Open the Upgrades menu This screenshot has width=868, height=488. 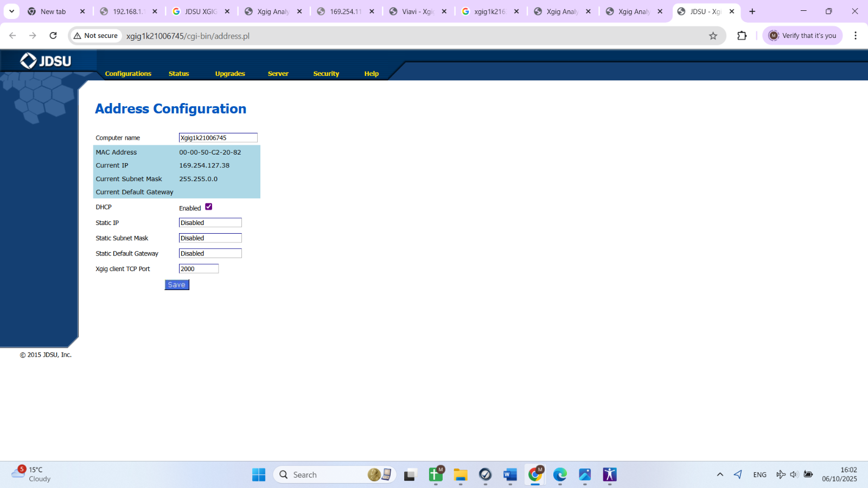230,74
